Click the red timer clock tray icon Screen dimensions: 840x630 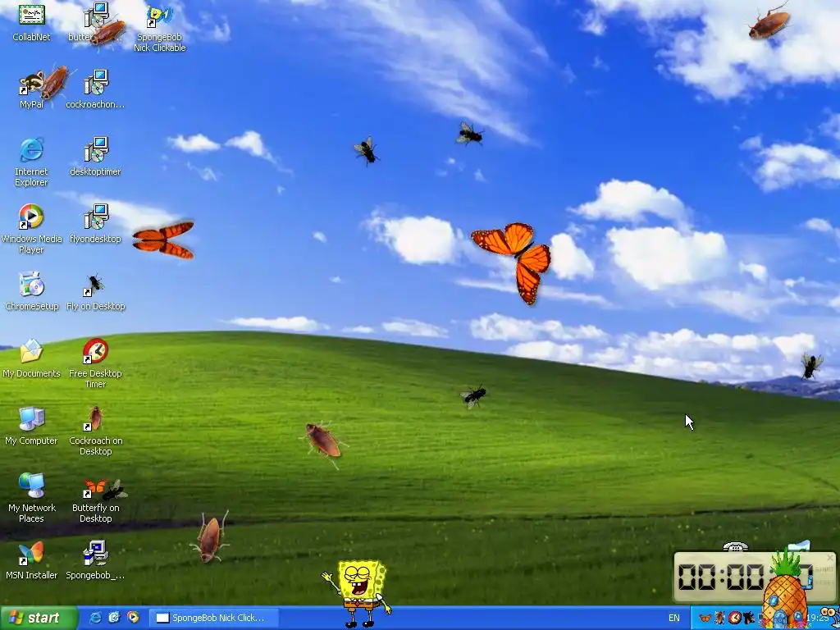pos(734,619)
